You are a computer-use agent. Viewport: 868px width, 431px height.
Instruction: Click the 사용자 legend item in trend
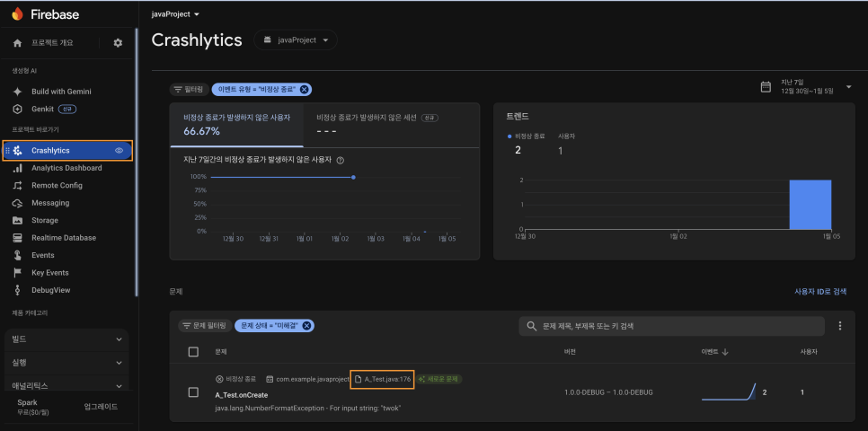tap(566, 136)
